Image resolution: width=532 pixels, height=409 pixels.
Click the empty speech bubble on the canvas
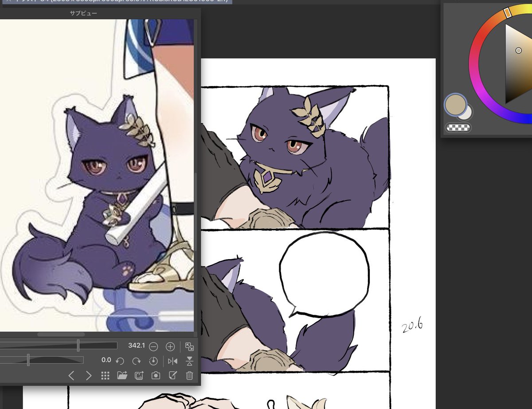324,274
